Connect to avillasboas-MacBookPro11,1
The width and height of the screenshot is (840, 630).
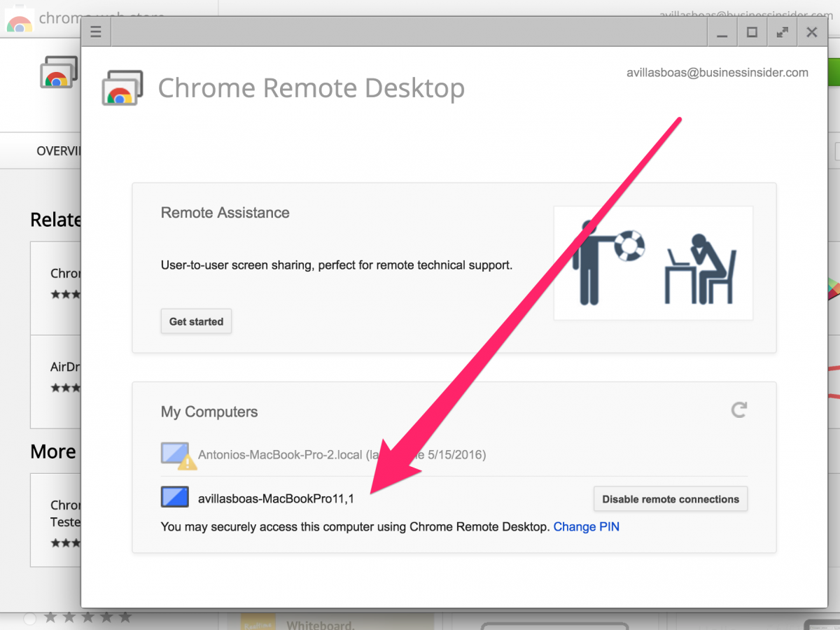(x=276, y=499)
